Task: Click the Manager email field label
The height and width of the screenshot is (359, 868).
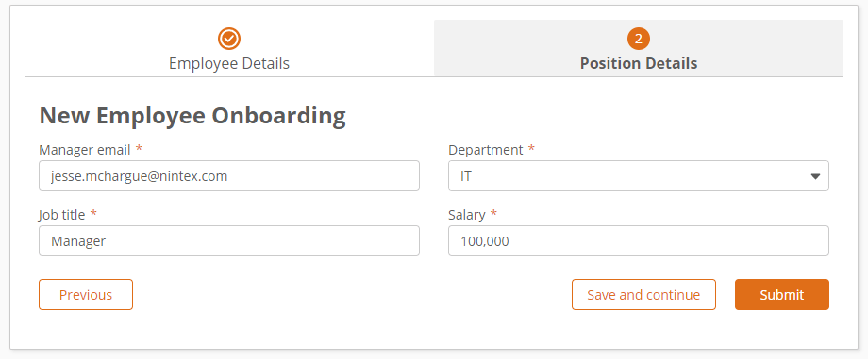Action: [x=85, y=150]
